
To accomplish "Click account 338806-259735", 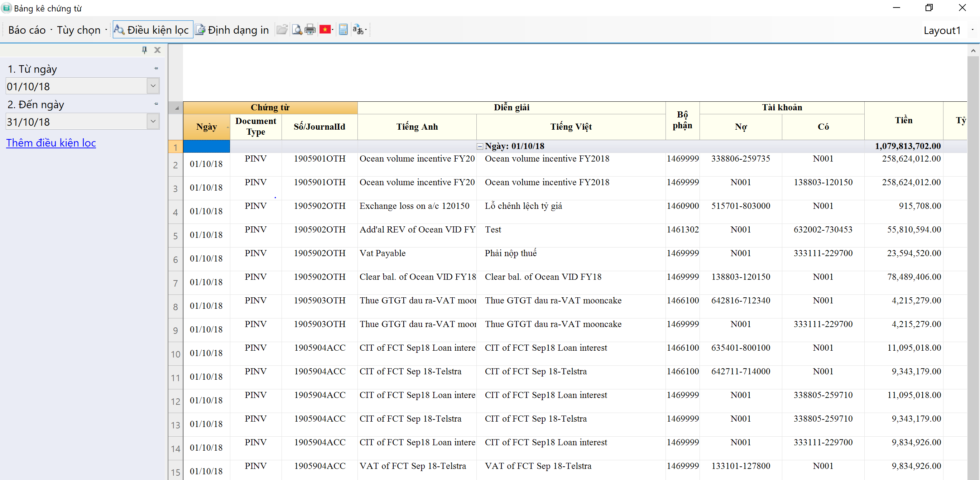I will (740, 159).
